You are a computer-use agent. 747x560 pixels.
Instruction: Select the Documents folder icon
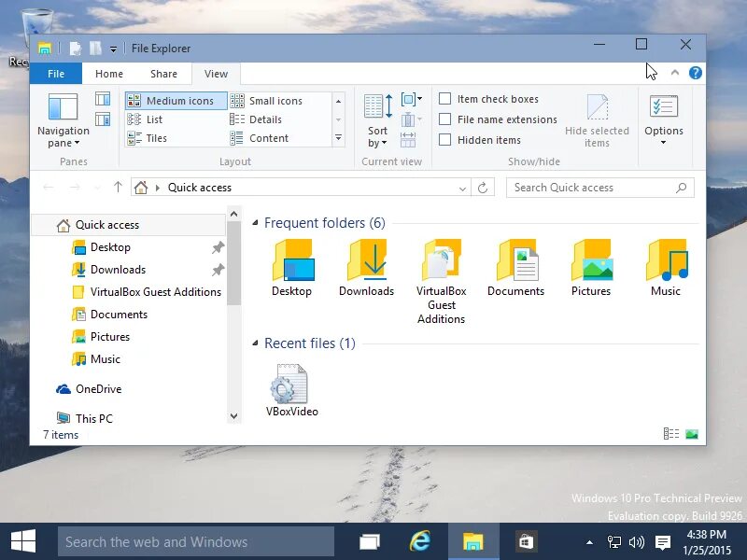click(516, 268)
